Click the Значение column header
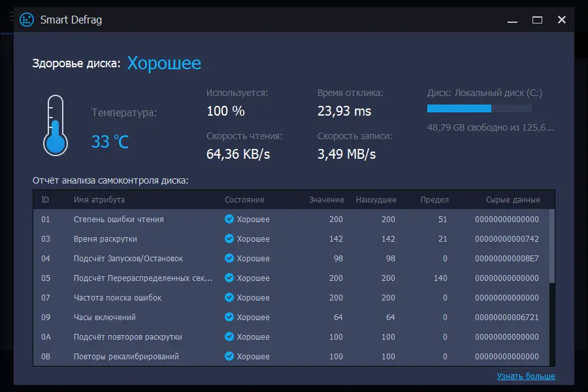The width and height of the screenshot is (588, 392). click(326, 200)
